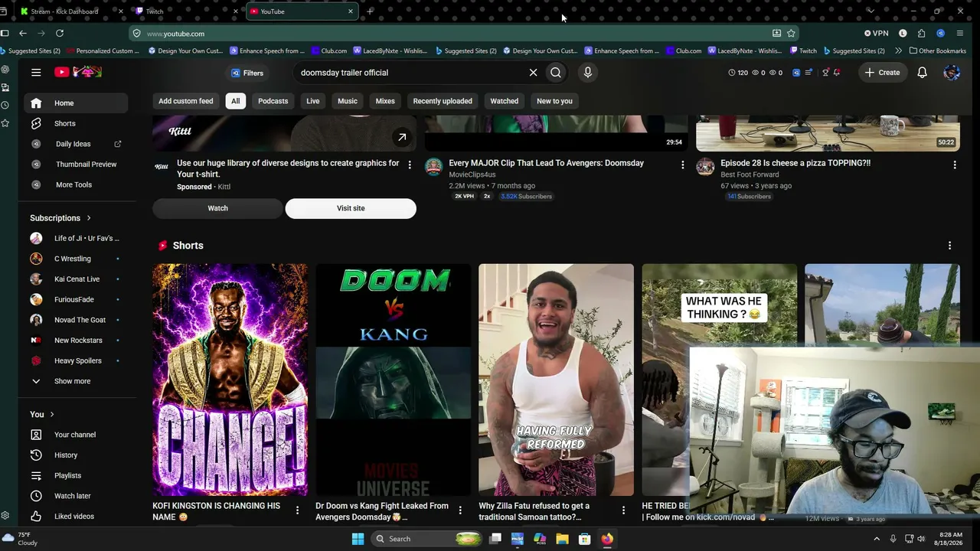Open a new browser tab
This screenshot has height=551, width=980.
(370, 11)
